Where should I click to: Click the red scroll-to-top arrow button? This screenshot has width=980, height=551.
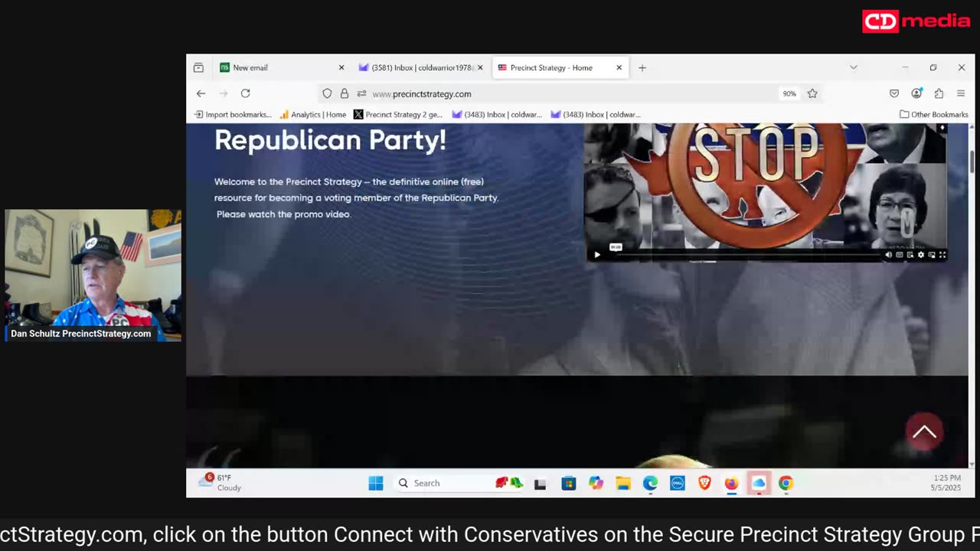coord(924,432)
